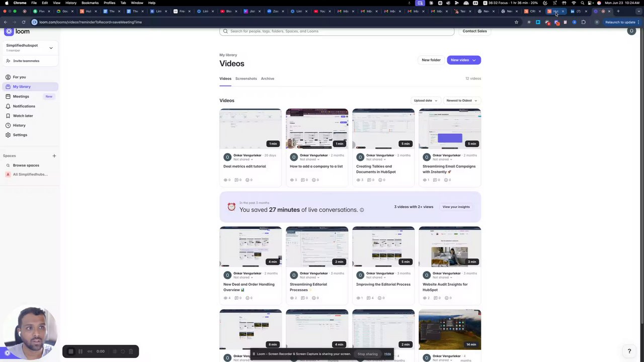The height and width of the screenshot is (362, 644).
Task: Open the 14 min video thumbnail
Action: coord(450,329)
